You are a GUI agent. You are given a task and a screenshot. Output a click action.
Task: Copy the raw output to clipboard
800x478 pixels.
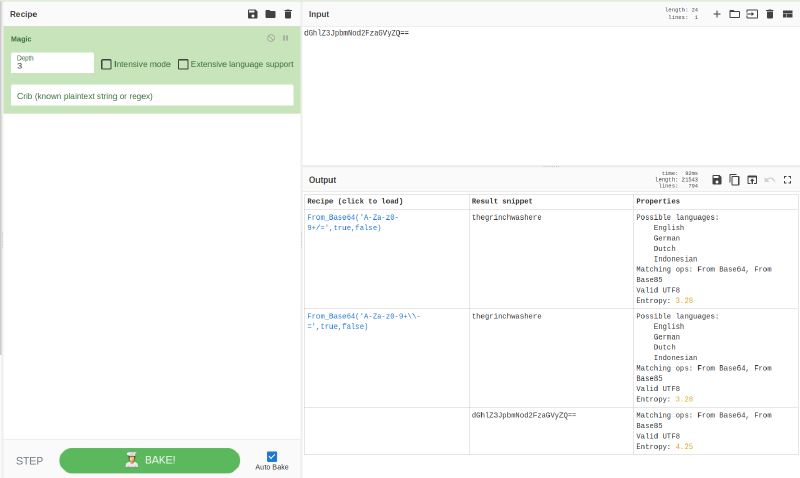pos(734,180)
